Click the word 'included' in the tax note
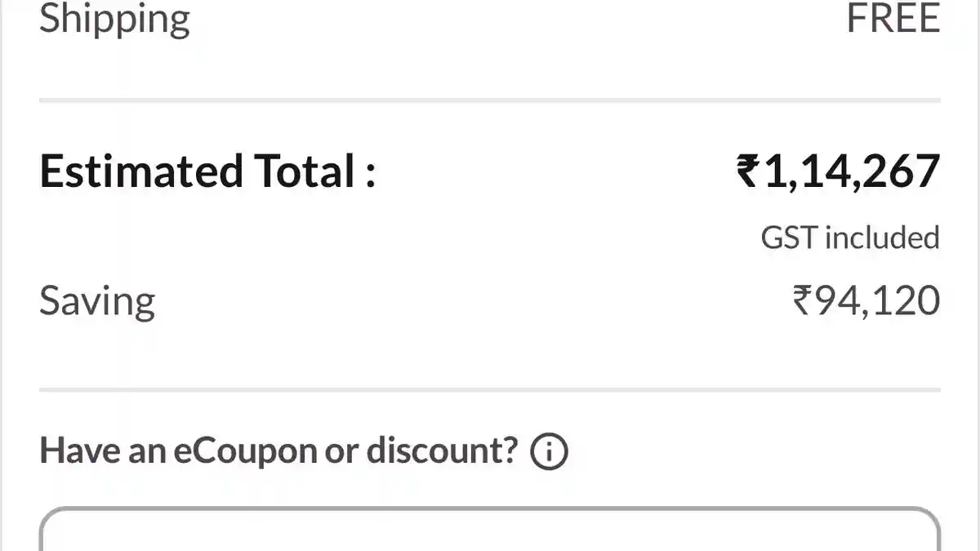This screenshot has height=551, width=980. 882,238
